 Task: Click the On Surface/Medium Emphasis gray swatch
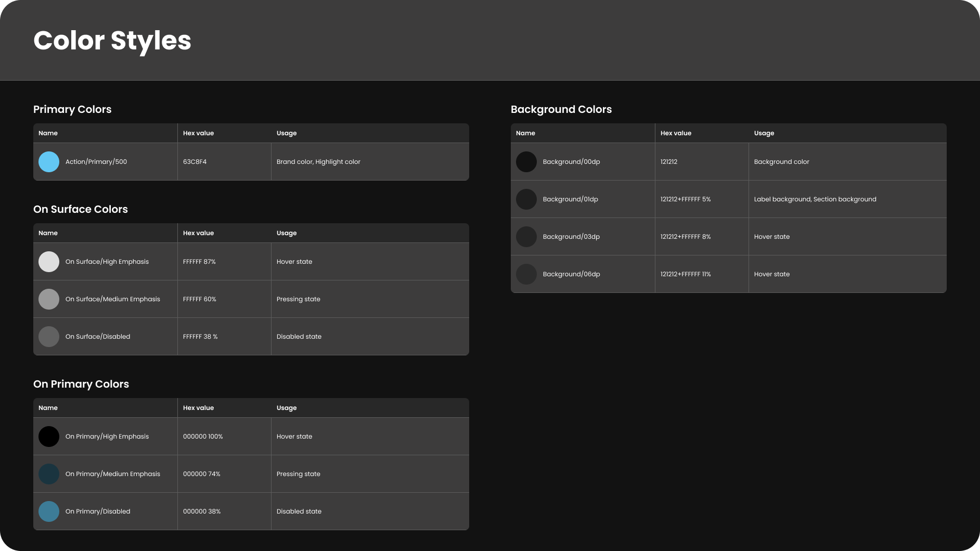pos(49,299)
